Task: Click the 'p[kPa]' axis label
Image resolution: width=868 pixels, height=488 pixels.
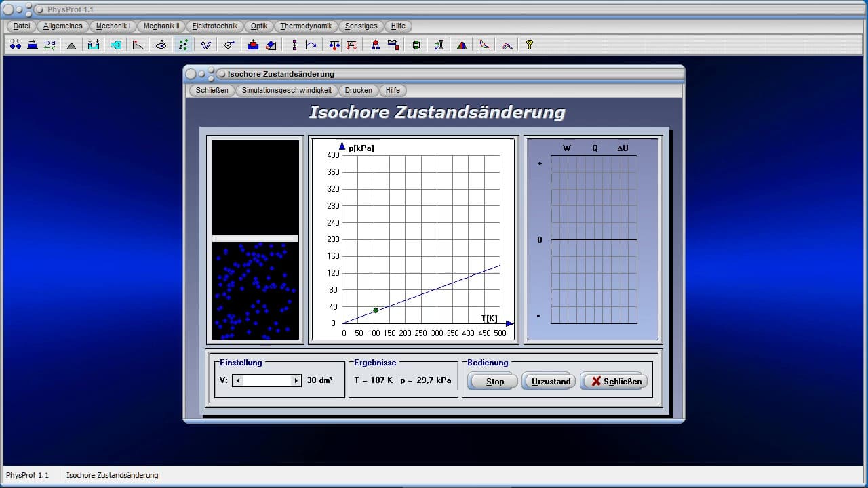Action: click(x=361, y=148)
